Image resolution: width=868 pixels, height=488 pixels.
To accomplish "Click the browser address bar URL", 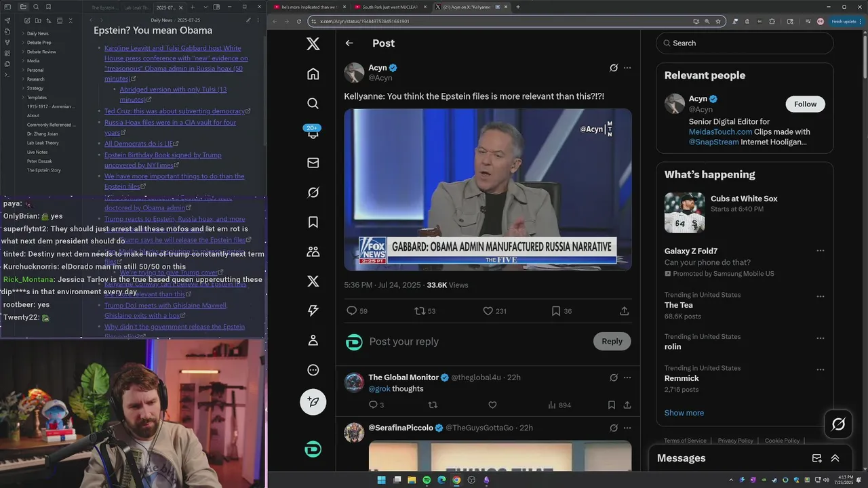I will tap(364, 21).
